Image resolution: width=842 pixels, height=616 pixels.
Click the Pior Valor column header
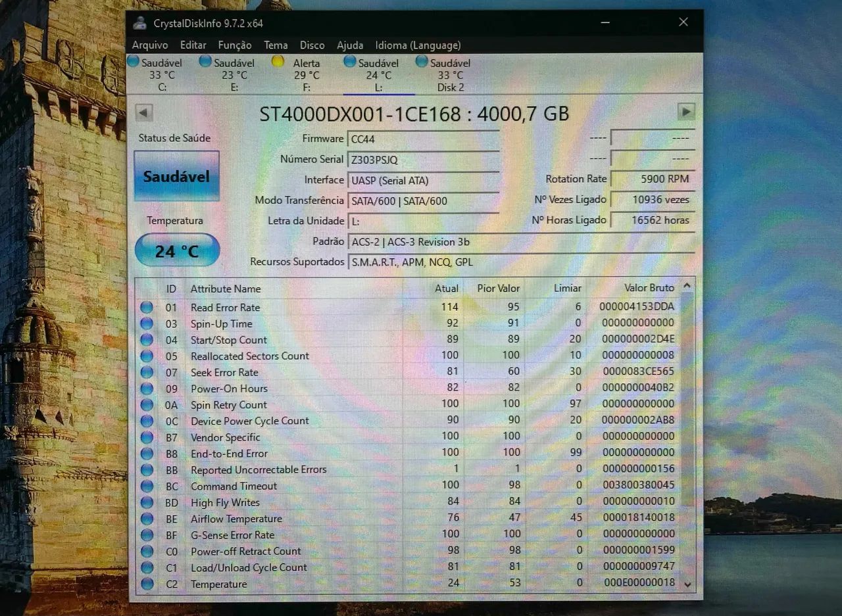coord(498,288)
